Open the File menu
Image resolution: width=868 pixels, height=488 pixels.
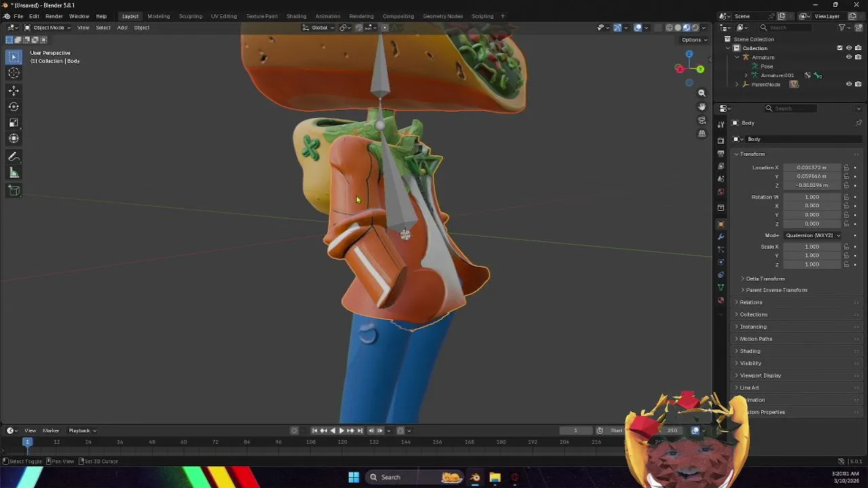pyautogui.click(x=18, y=16)
